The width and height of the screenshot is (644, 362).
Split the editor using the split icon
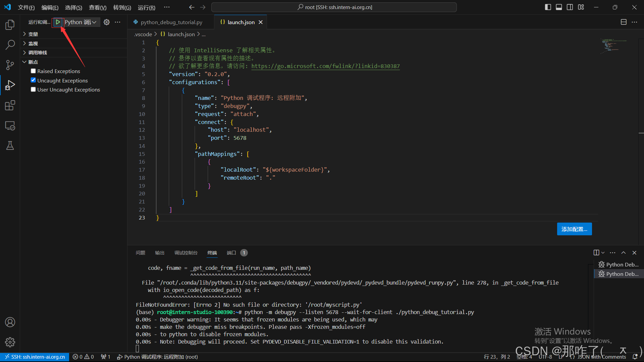point(624,22)
